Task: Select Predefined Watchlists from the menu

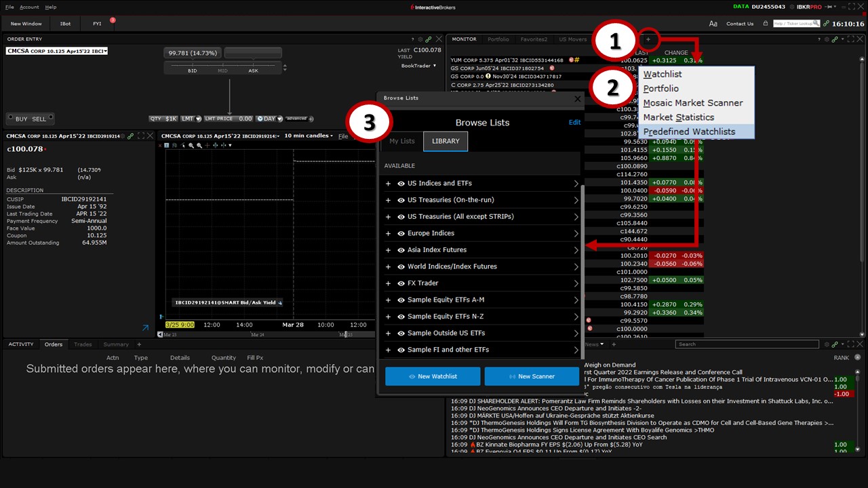Action: 689,131
